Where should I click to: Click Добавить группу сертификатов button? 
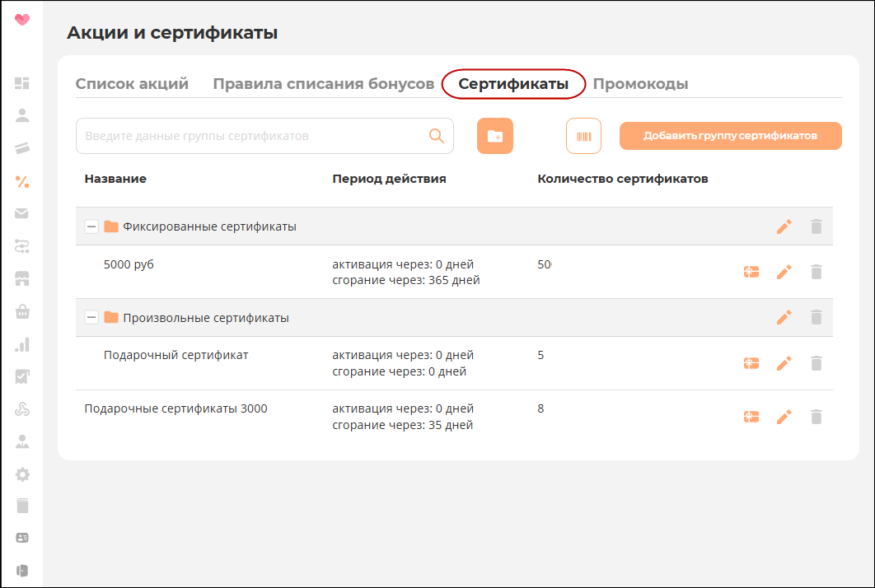click(731, 136)
